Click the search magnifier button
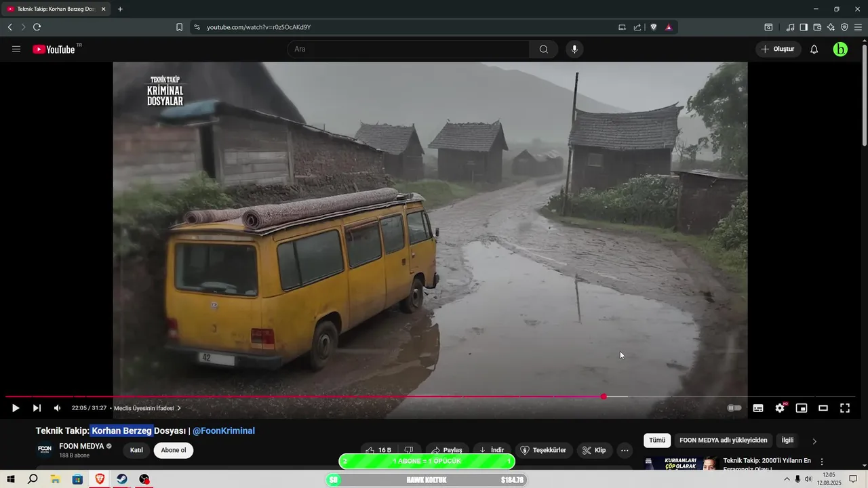868x488 pixels. (x=544, y=49)
